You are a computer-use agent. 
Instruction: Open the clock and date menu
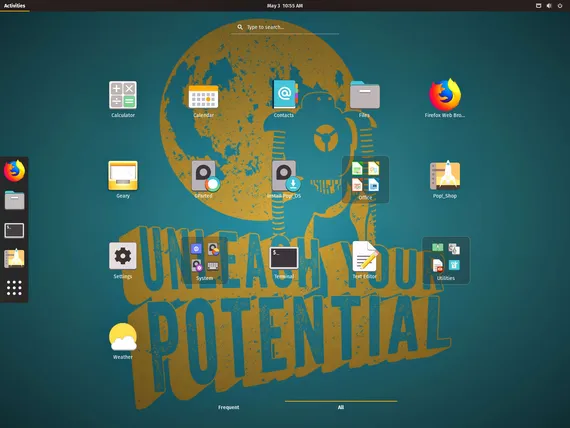click(x=285, y=5)
